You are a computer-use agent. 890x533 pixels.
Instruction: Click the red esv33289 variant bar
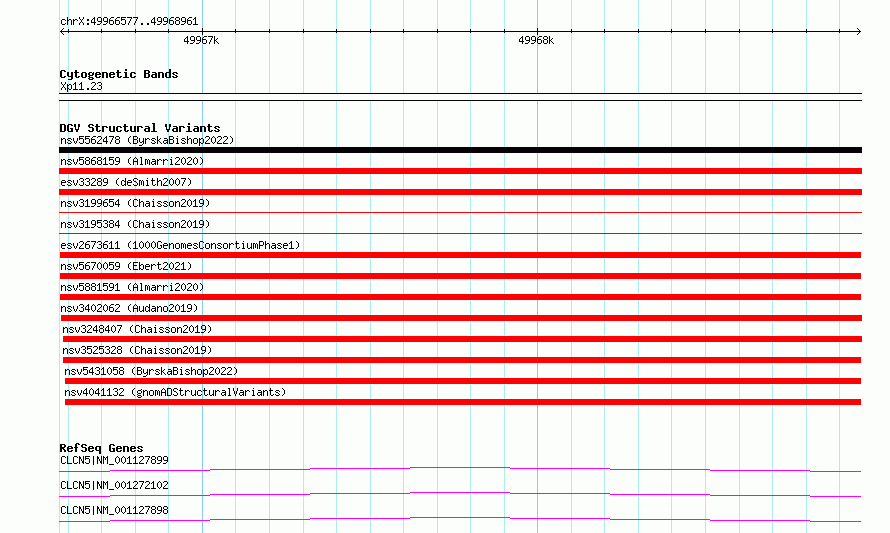tap(460, 192)
